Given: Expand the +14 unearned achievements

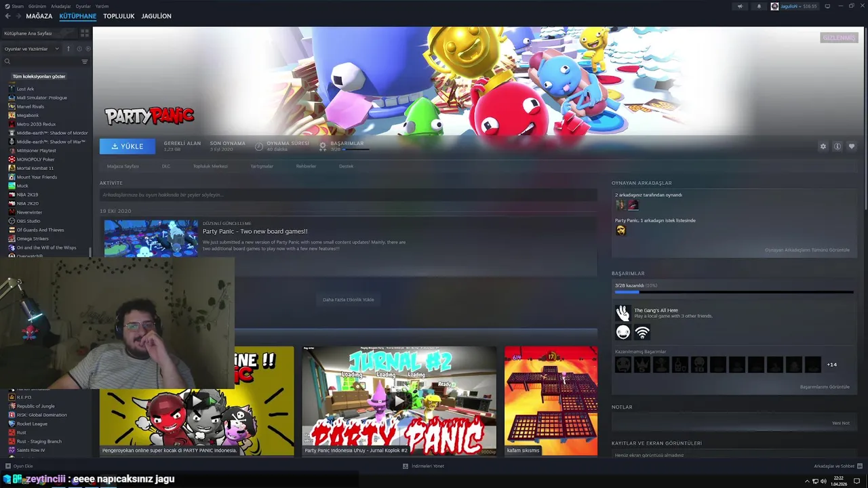Looking at the screenshot, I should pyautogui.click(x=831, y=365).
